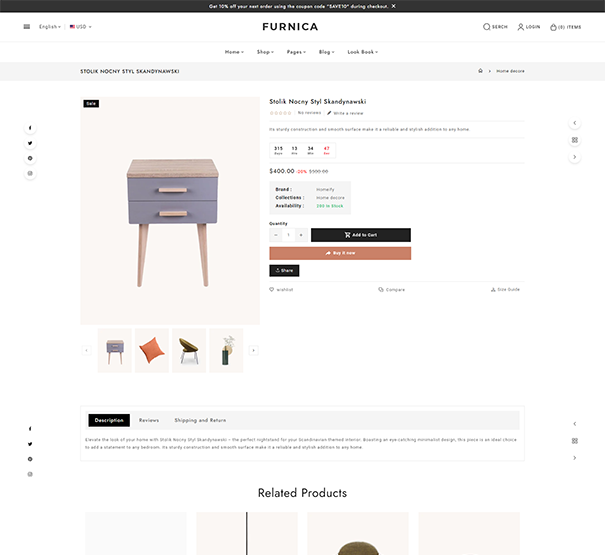Switch to Shipping and Return tab
This screenshot has height=555, width=605.
(200, 420)
